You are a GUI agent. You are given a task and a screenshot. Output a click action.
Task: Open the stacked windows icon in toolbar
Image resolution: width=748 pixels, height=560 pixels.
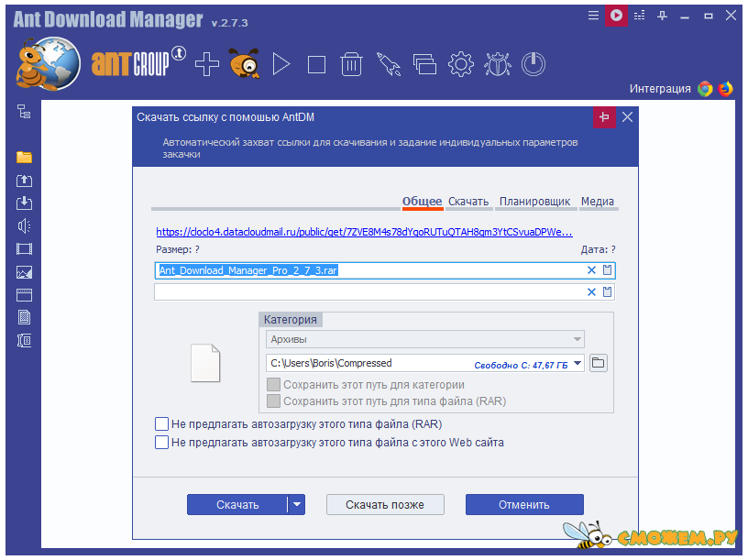424,64
